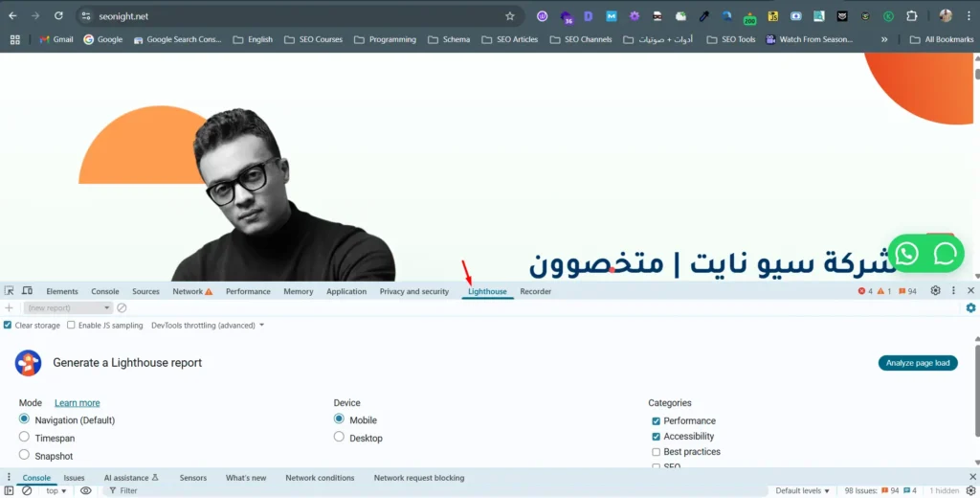Create a live expression with eye icon
980x498 pixels.
click(x=85, y=490)
